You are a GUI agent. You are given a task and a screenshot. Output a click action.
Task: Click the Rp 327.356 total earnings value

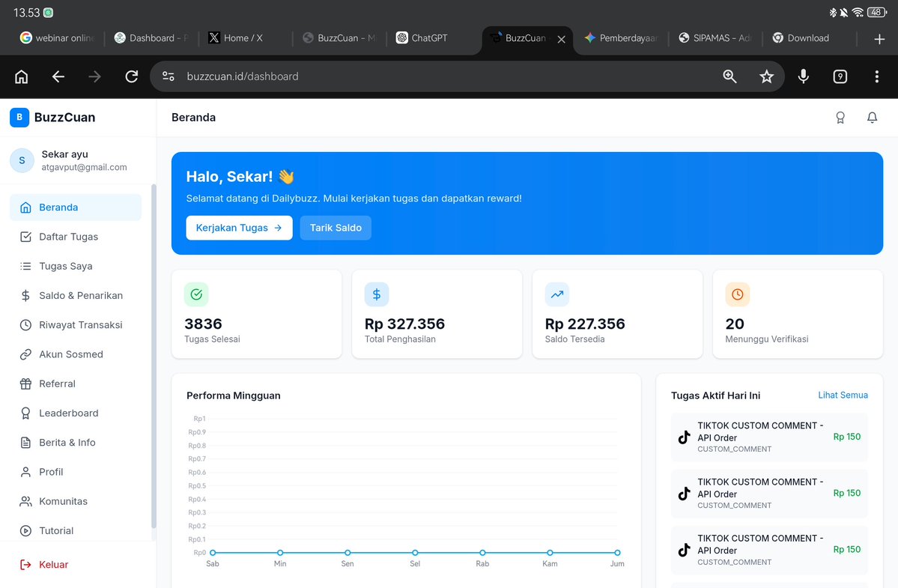click(405, 324)
